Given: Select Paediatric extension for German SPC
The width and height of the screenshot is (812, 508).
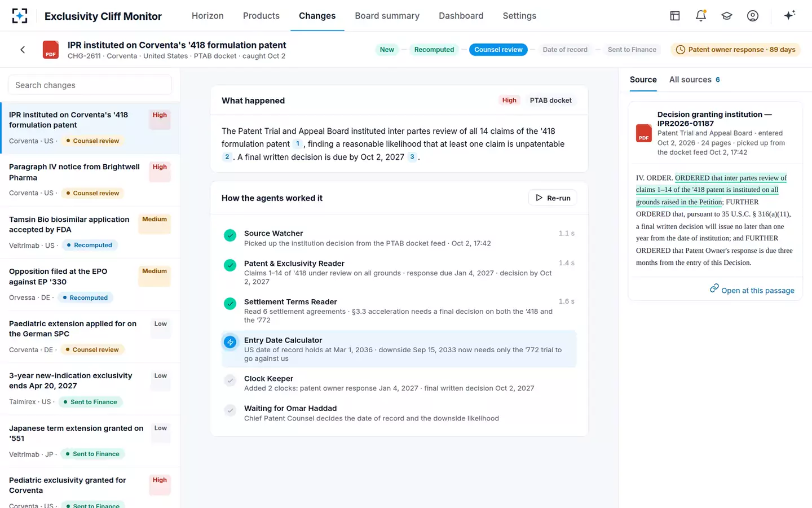Looking at the screenshot, I should coord(90,336).
